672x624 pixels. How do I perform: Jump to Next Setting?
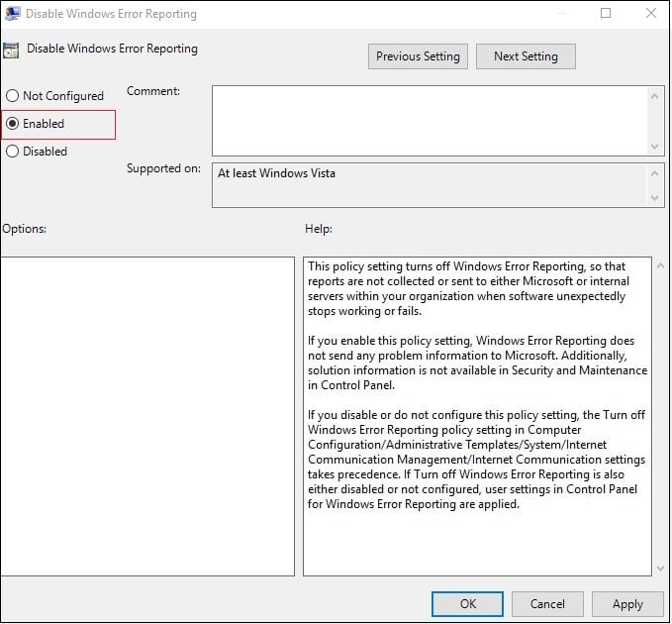click(526, 56)
